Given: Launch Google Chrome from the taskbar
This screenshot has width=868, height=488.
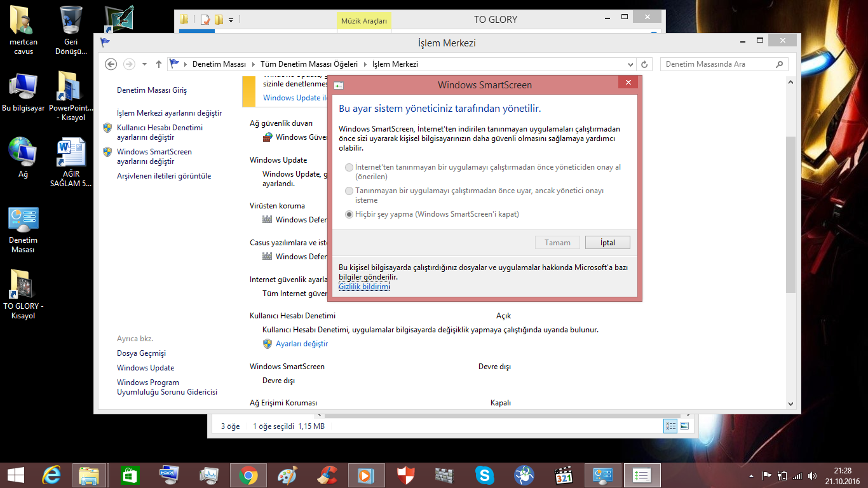Looking at the screenshot, I should click(x=248, y=475).
